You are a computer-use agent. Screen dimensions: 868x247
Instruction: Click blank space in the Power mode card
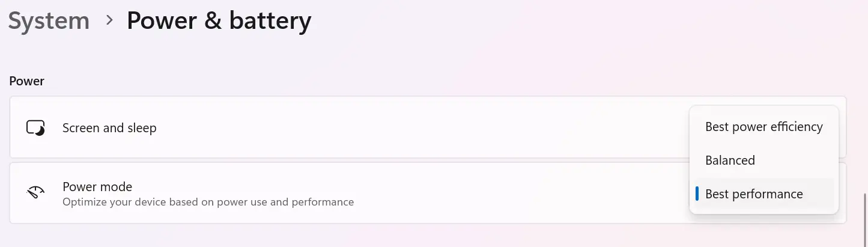511,194
